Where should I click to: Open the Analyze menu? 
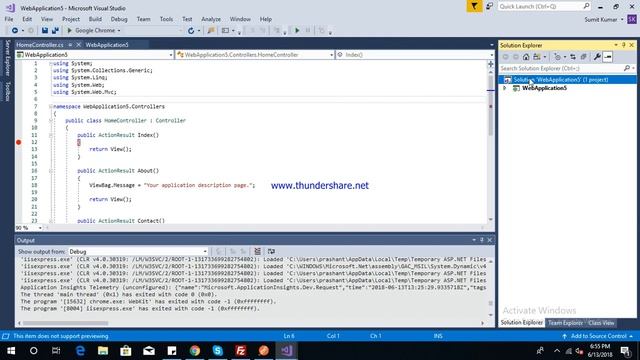[x=211, y=19]
